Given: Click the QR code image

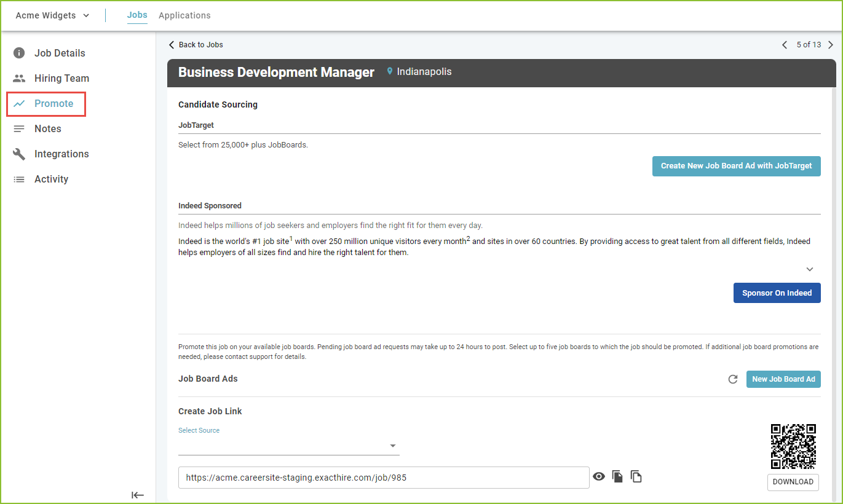Looking at the screenshot, I should click(x=793, y=446).
